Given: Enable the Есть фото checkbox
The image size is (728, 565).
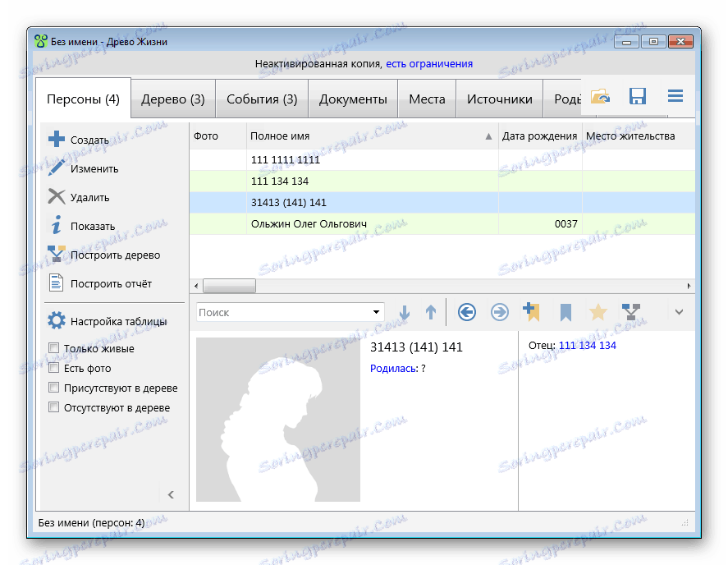Looking at the screenshot, I should (54, 368).
